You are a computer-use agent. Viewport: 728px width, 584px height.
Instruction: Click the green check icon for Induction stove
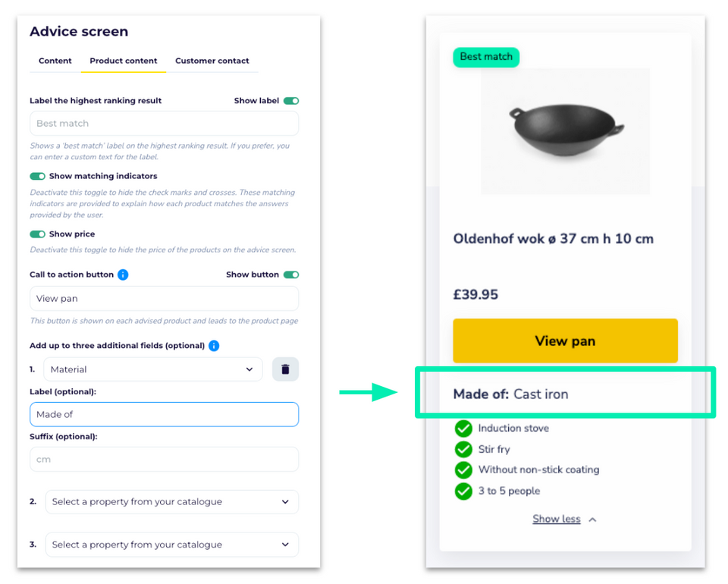(x=463, y=429)
